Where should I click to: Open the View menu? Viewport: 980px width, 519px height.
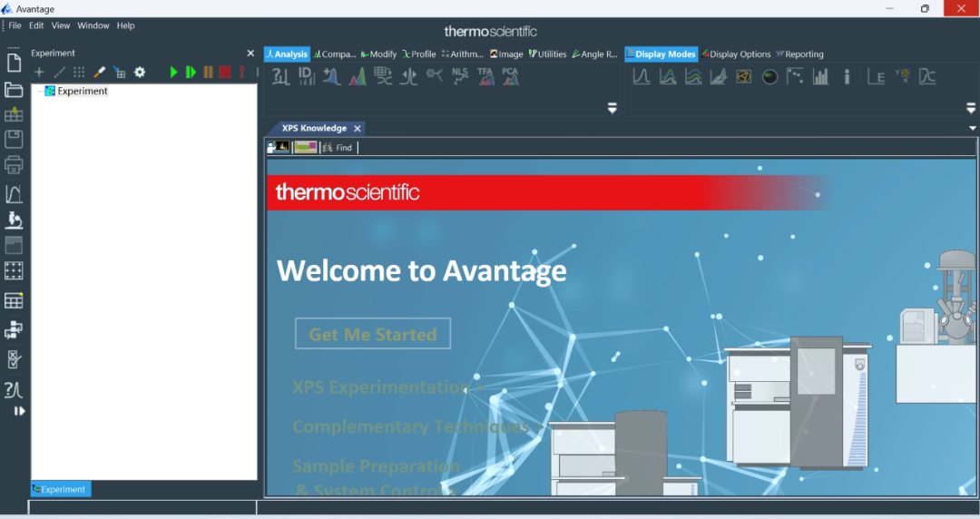pos(61,25)
